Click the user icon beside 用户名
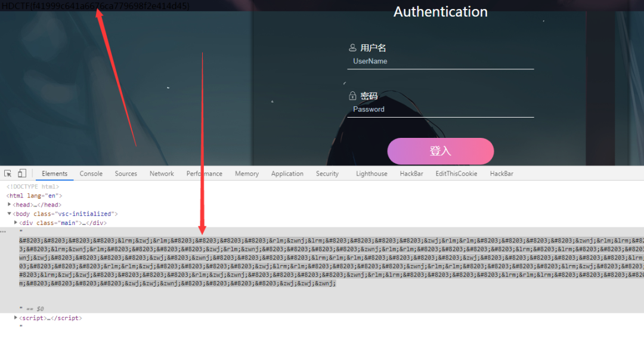This screenshot has width=644, height=342. [352, 48]
